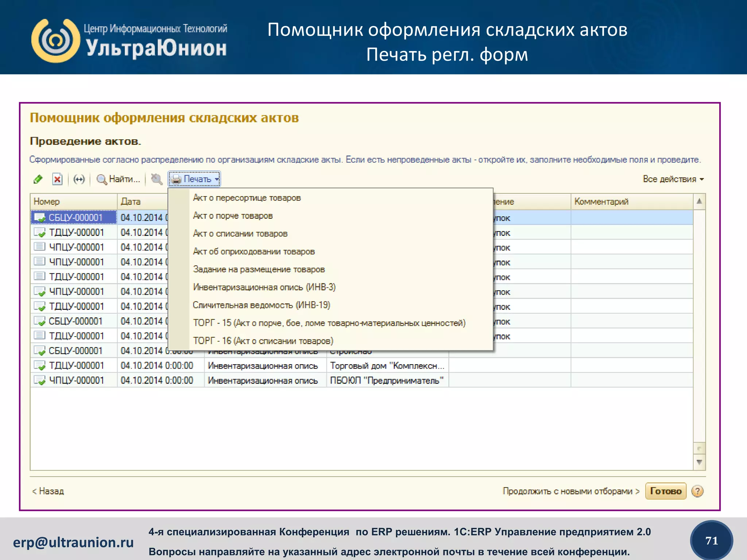Click the green pencil edit icon
747x560 pixels.
[x=38, y=179]
